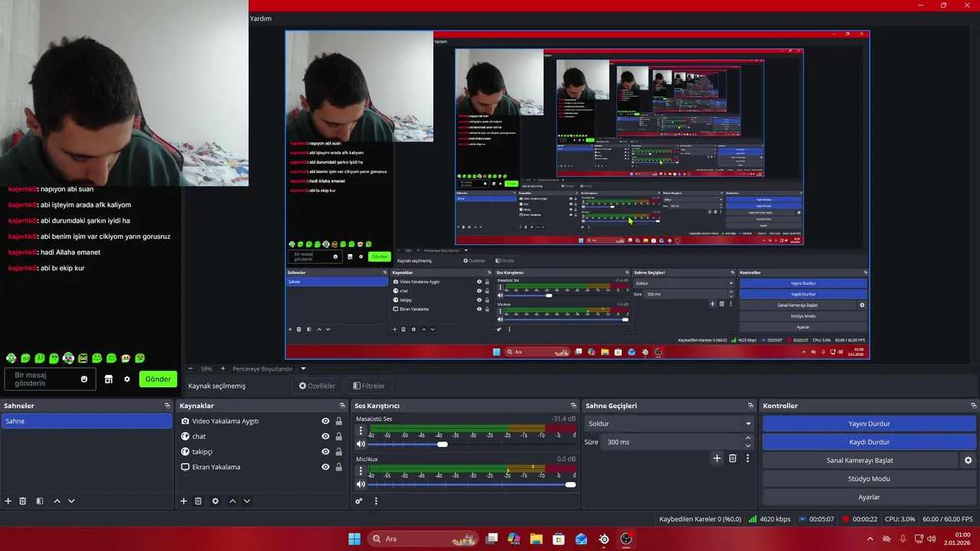
Task: Increase Süre duration with up arrow
Action: click(x=748, y=438)
